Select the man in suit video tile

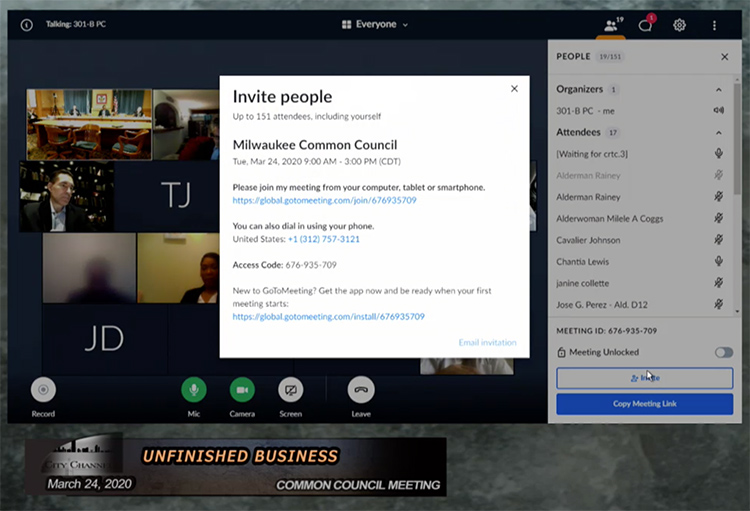pos(67,197)
